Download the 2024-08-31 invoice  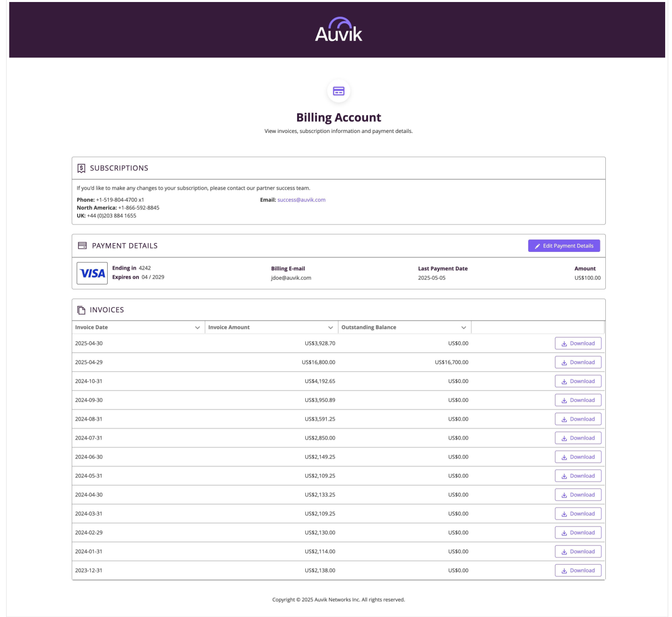(578, 419)
